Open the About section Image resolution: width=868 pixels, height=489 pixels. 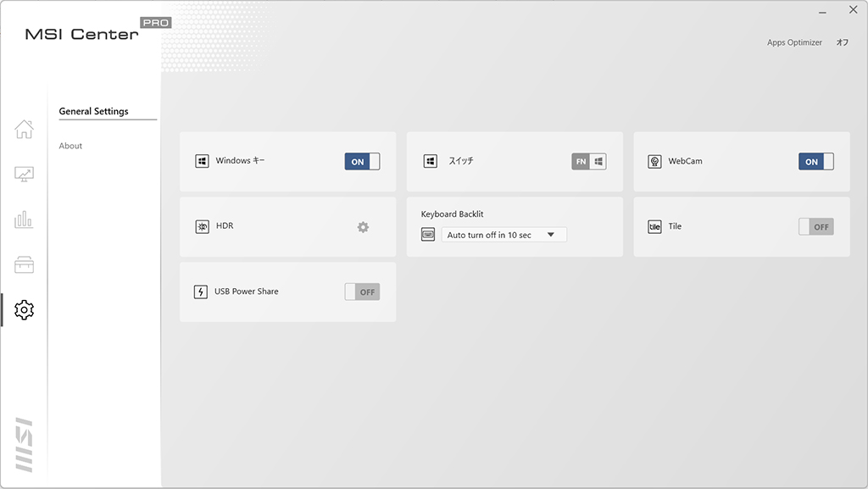click(x=70, y=146)
